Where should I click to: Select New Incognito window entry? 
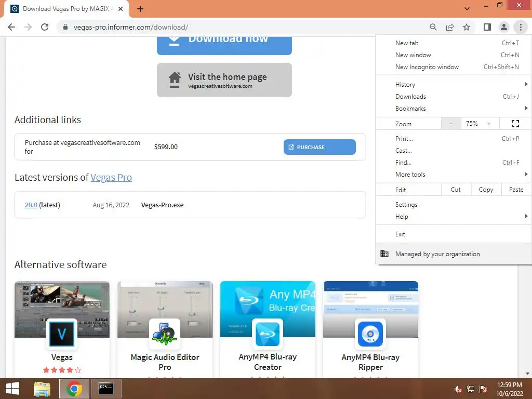tap(454, 67)
